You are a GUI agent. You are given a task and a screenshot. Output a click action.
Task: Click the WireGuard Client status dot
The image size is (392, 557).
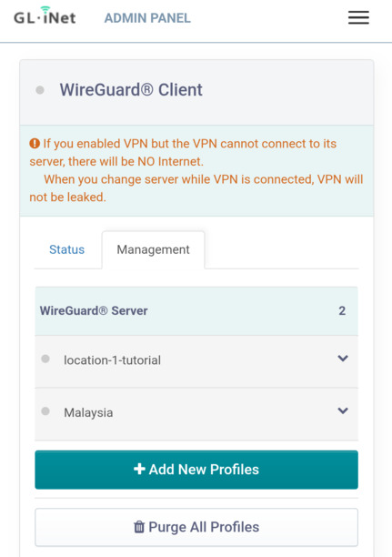point(40,90)
